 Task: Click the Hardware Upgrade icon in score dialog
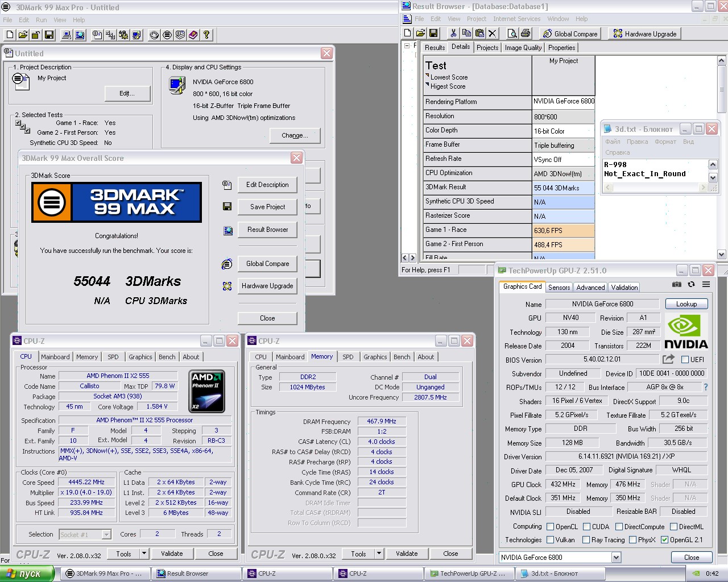coord(227,286)
